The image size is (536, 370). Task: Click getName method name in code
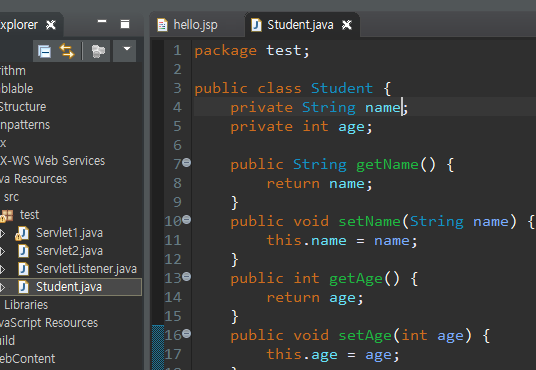[387, 165]
